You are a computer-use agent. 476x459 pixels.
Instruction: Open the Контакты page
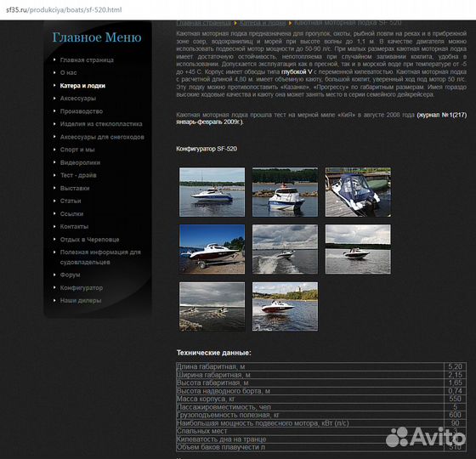(x=74, y=226)
